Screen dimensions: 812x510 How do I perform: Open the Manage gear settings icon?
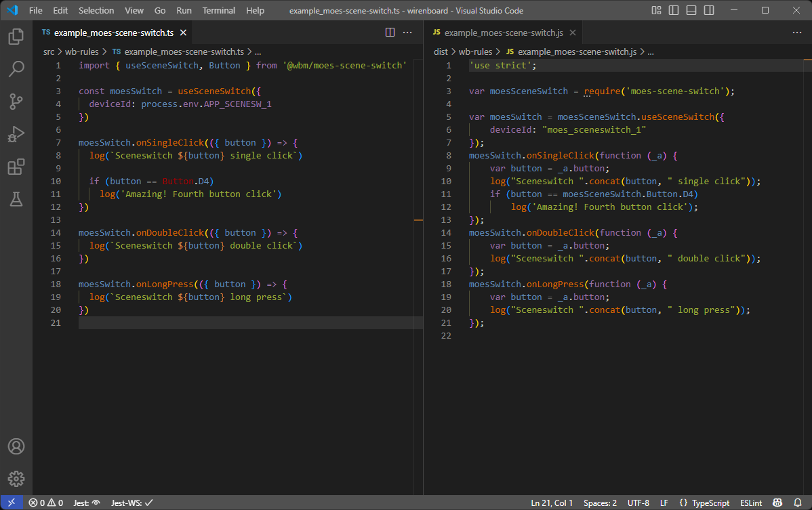point(16,479)
